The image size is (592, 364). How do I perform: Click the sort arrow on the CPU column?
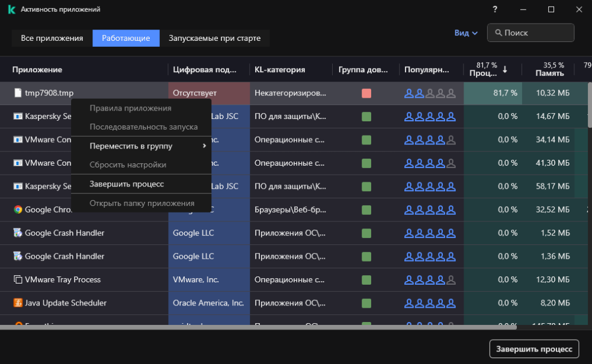(x=505, y=70)
